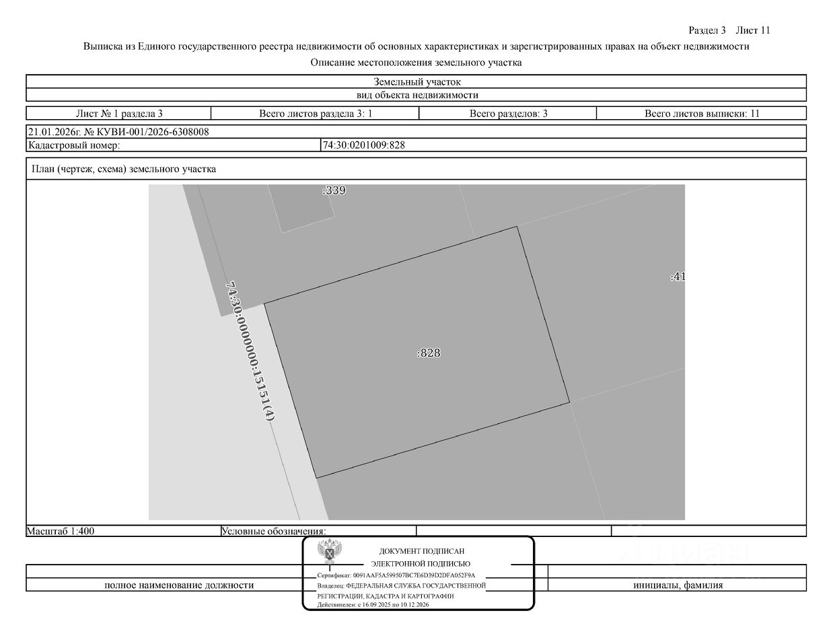Screen dimensions: 833x644
Task: Click rotated label 74:30:0000000:1515(4)
Action: 250,351
